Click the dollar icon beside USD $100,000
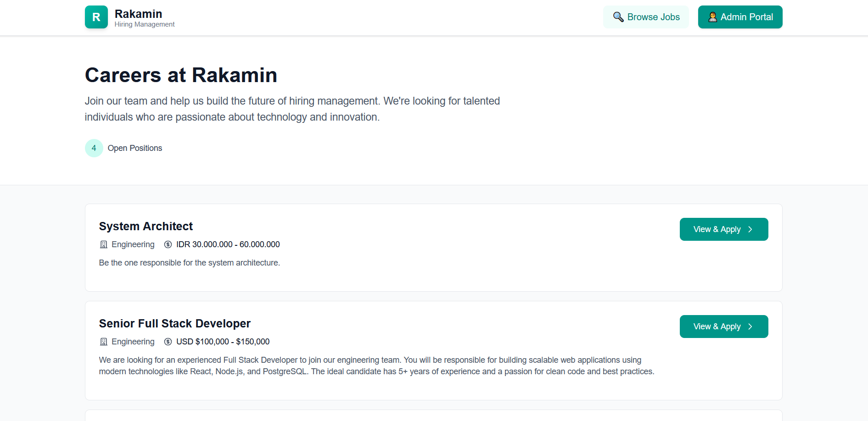Screen dimensions: 868x421 (167, 342)
